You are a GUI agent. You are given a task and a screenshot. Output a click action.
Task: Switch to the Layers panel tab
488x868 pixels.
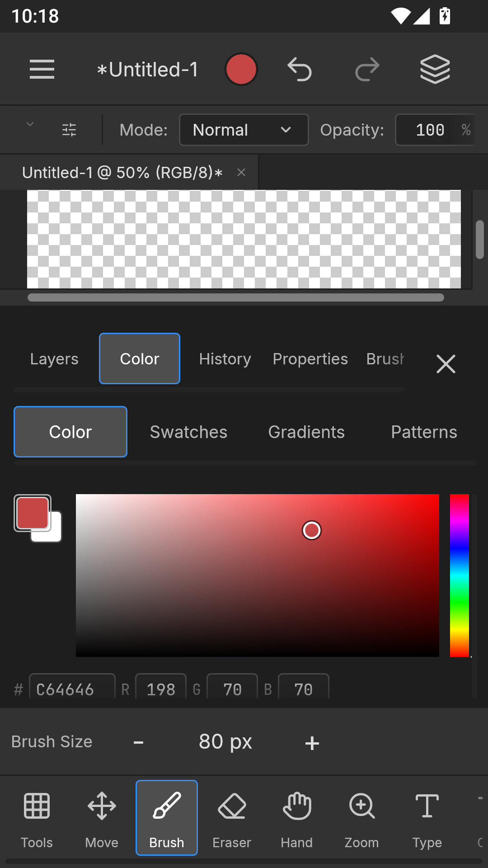54,359
